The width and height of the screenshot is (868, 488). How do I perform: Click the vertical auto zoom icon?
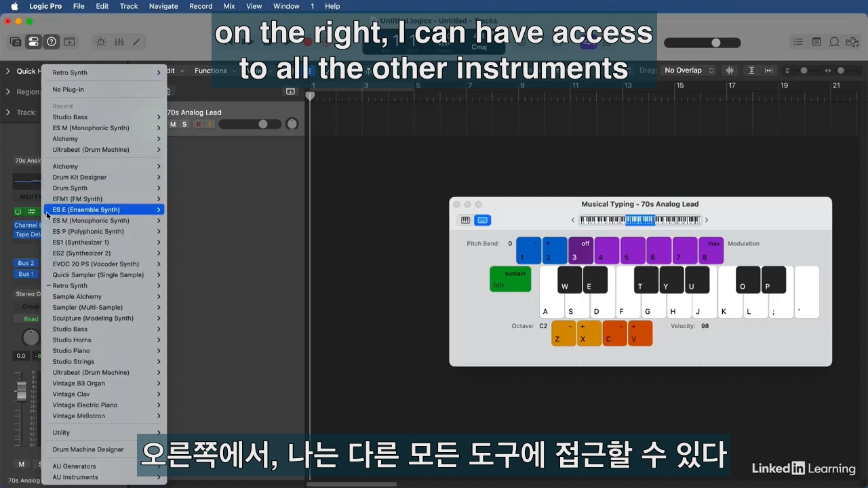coord(751,70)
